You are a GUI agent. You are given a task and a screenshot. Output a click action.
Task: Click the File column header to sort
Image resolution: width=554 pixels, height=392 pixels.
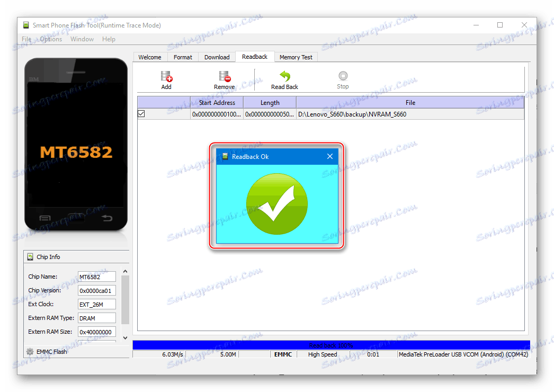(x=410, y=102)
